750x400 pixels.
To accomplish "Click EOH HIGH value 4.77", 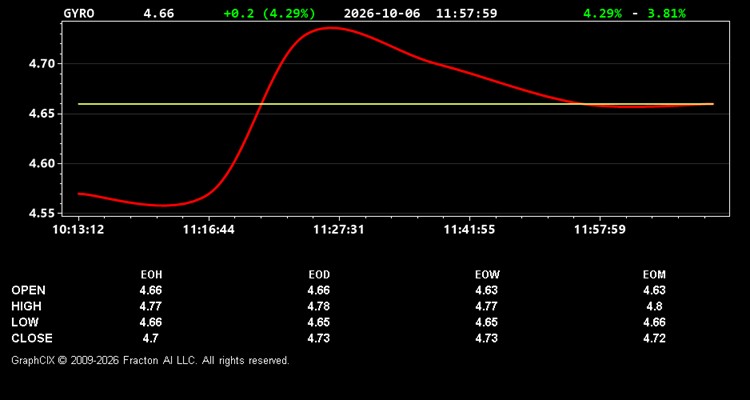I will pyautogui.click(x=151, y=306).
